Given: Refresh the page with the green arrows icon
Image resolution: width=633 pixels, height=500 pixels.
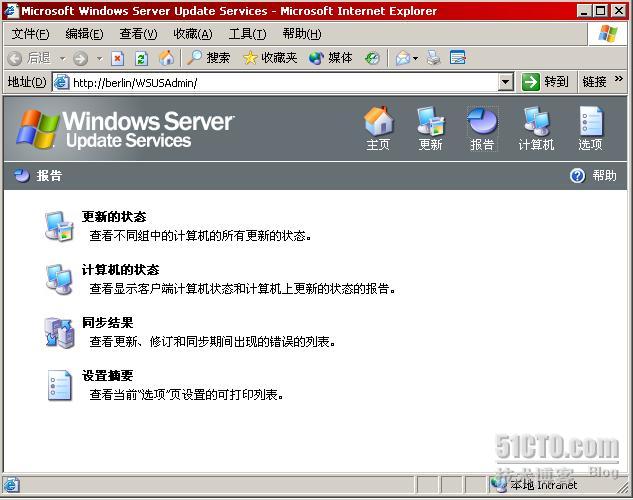Looking at the screenshot, I should click(x=141, y=59).
